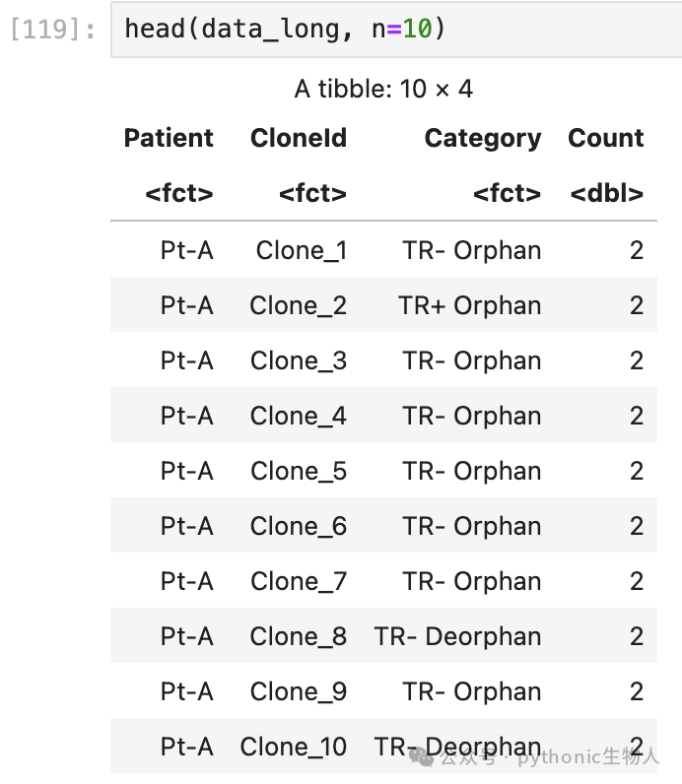Select the Clone_6 cell

[x=299, y=527]
